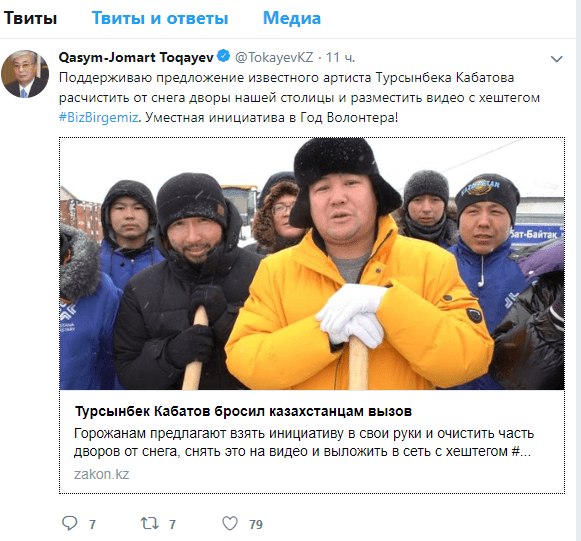Switch to the Твиты tab
The height and width of the screenshot is (541, 581).
click(30, 18)
